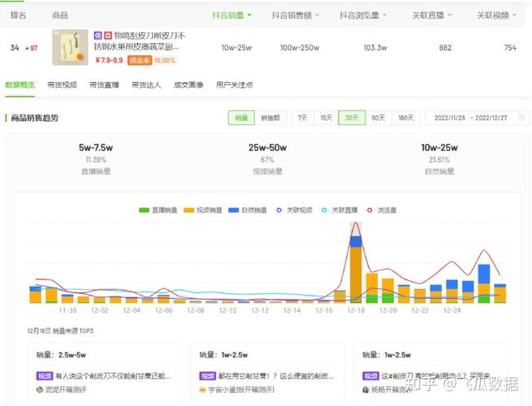The image size is (532, 406).
Task: Toggle 关联直播 cyan legend marker
Action: point(324,210)
